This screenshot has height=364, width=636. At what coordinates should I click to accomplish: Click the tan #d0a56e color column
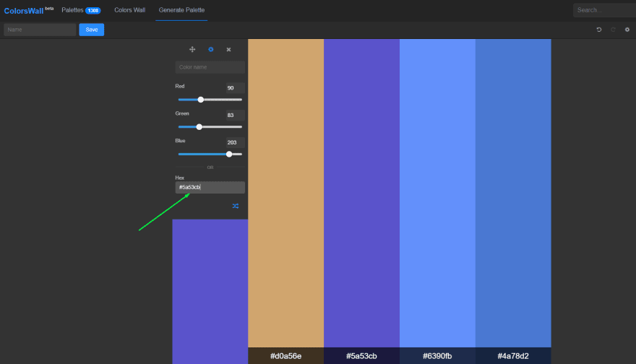tap(286, 193)
